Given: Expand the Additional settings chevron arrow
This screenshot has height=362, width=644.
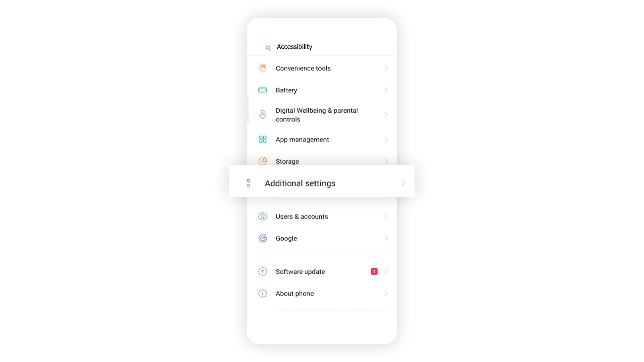Looking at the screenshot, I should click(403, 183).
